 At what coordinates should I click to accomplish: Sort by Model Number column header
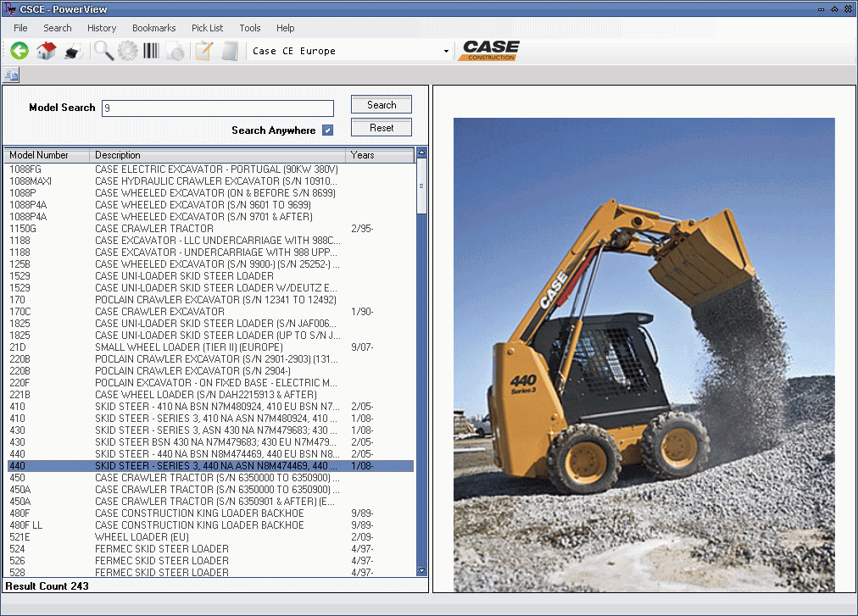47,155
